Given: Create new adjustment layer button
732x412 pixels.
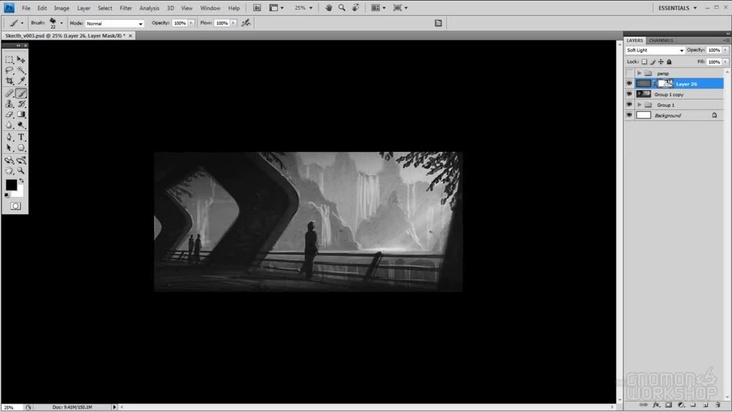Looking at the screenshot, I should 681,405.
